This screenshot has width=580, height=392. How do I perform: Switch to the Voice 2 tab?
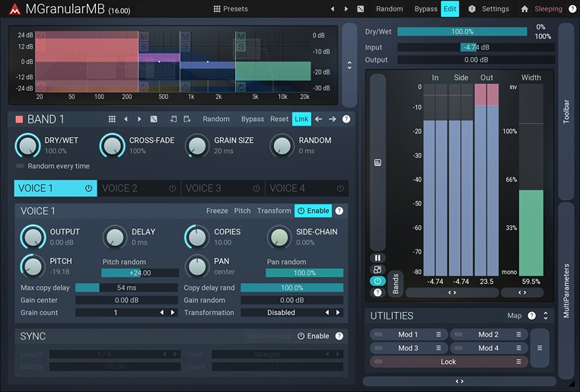coord(120,188)
